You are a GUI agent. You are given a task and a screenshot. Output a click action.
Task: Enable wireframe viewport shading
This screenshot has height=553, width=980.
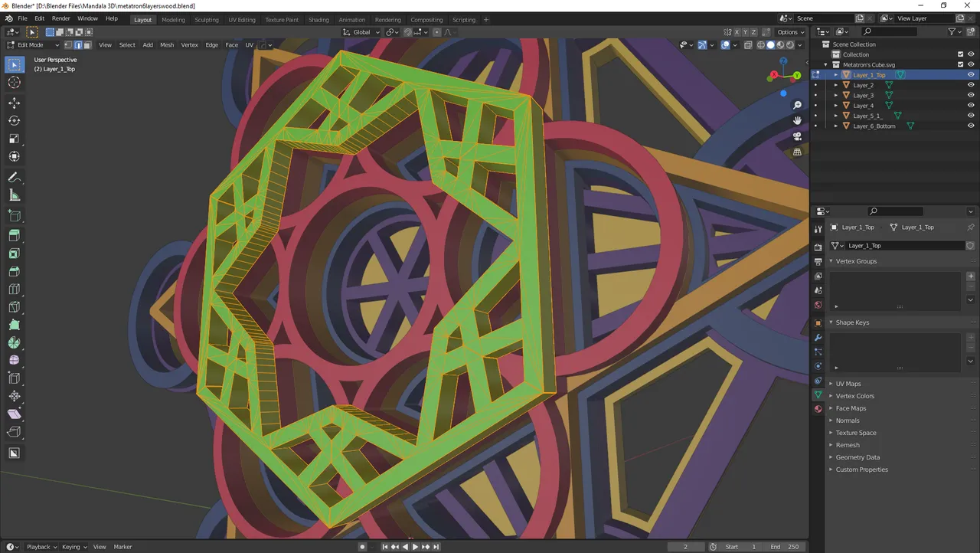pyautogui.click(x=760, y=44)
